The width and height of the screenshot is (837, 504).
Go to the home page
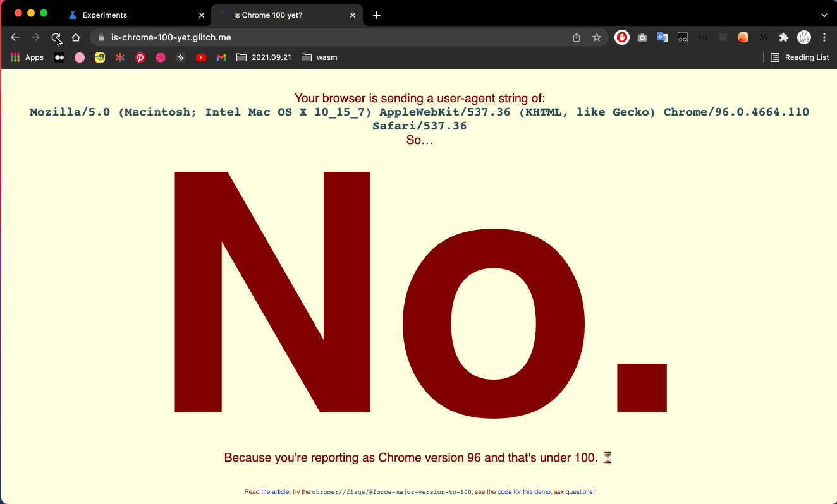tap(76, 37)
